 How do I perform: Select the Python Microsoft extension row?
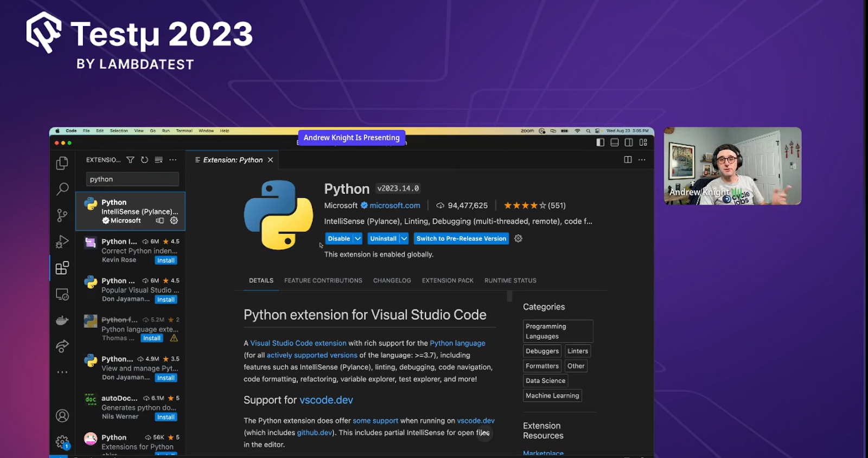coord(130,211)
